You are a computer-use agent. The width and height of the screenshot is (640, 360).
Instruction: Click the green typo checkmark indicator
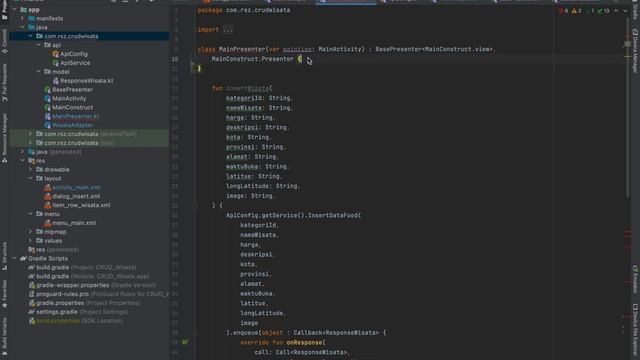pos(600,11)
